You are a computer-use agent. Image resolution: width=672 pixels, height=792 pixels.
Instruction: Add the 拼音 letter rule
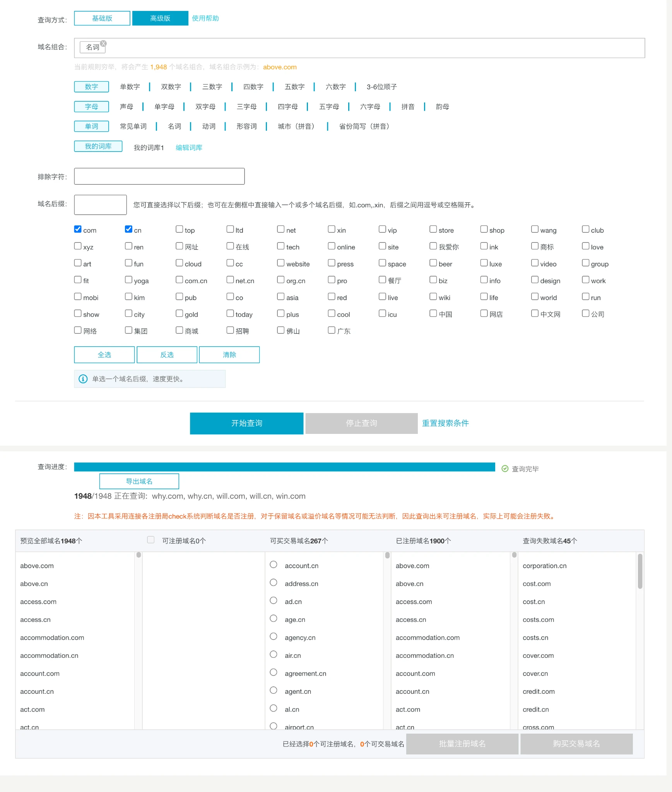pos(408,107)
